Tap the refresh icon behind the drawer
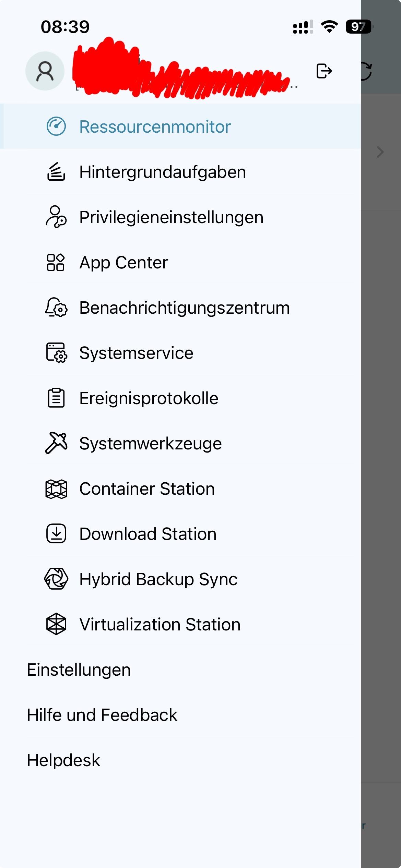The width and height of the screenshot is (401, 868). pos(366,71)
